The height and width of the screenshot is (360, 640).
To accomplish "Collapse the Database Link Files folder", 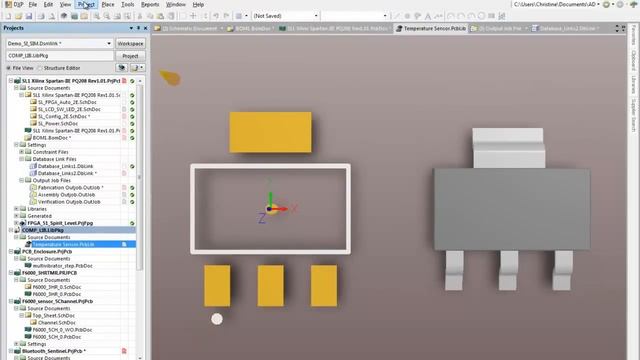I will tap(22, 159).
